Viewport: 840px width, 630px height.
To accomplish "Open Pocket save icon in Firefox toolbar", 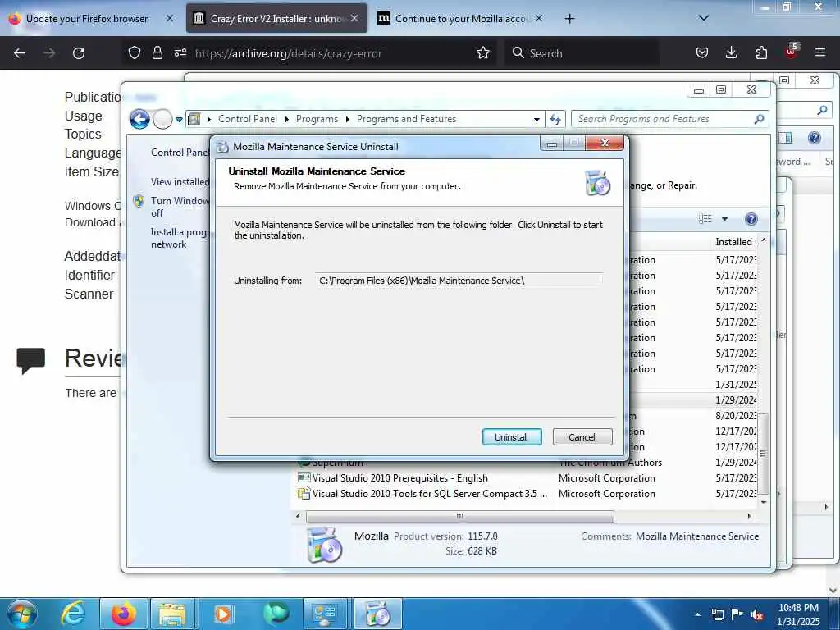I will (702, 52).
